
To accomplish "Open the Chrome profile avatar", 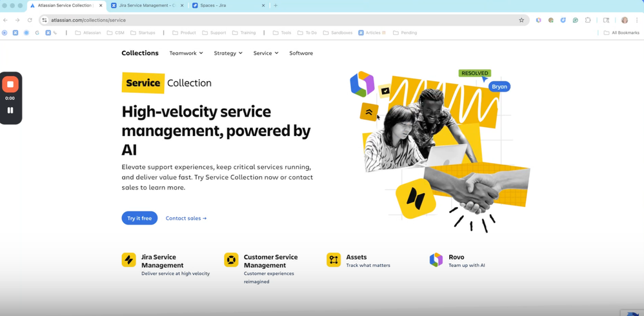I will (624, 20).
